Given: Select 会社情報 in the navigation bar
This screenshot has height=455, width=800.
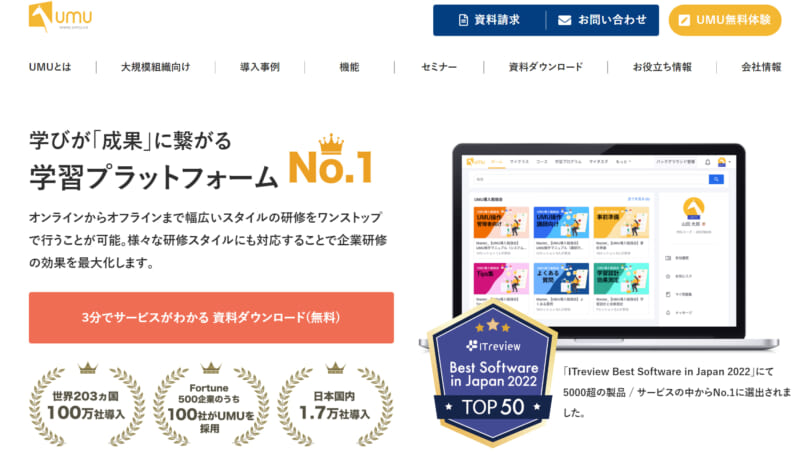Looking at the screenshot, I should point(761,67).
